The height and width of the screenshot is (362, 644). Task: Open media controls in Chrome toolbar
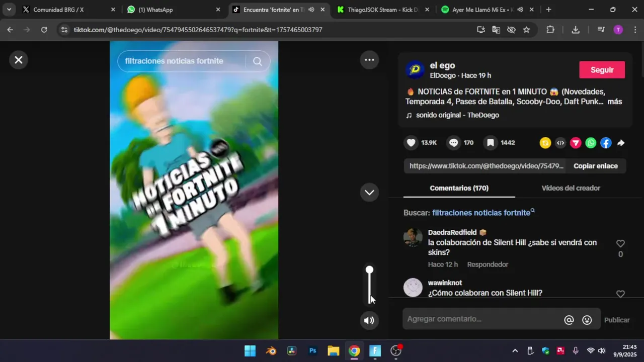[601, 30]
